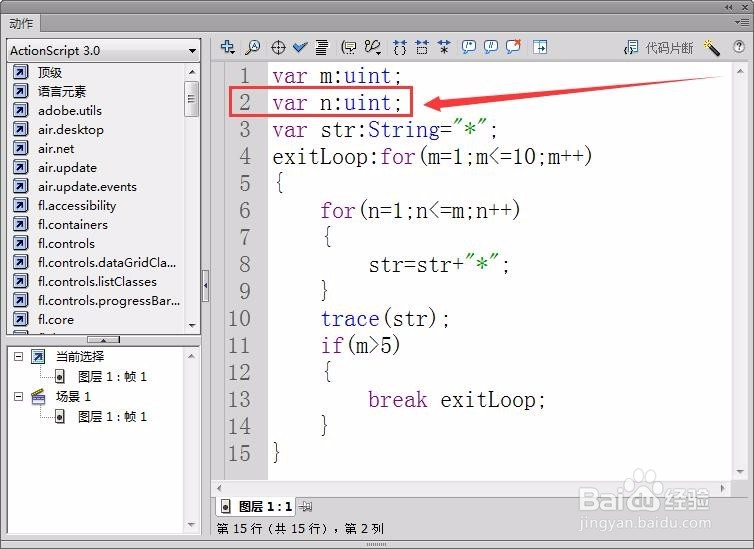
Task: Open the Help question mark icon
Action: (739, 47)
